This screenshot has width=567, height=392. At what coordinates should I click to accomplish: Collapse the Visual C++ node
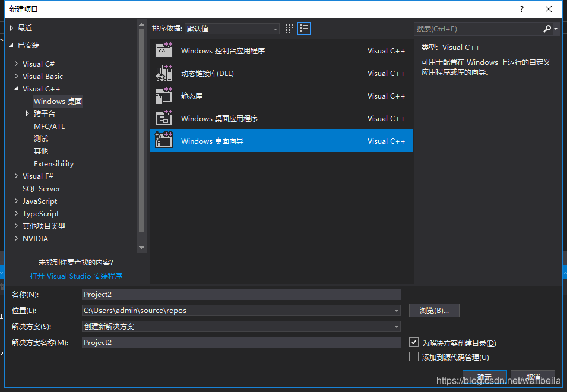point(16,88)
